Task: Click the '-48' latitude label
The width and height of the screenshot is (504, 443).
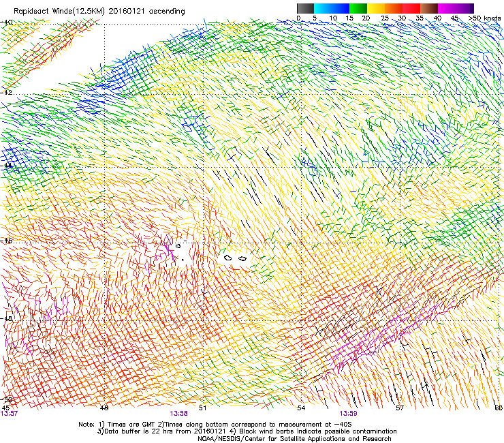Action: point(7,318)
